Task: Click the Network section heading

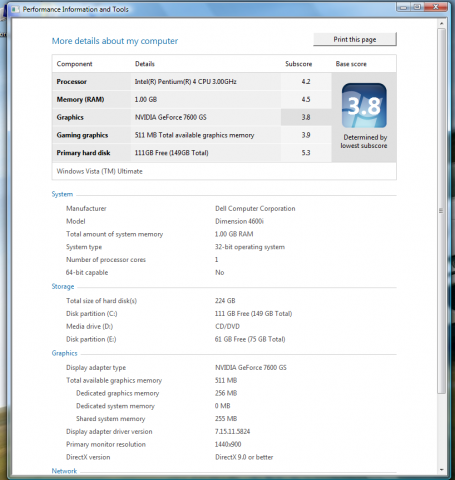Action: tap(64, 471)
